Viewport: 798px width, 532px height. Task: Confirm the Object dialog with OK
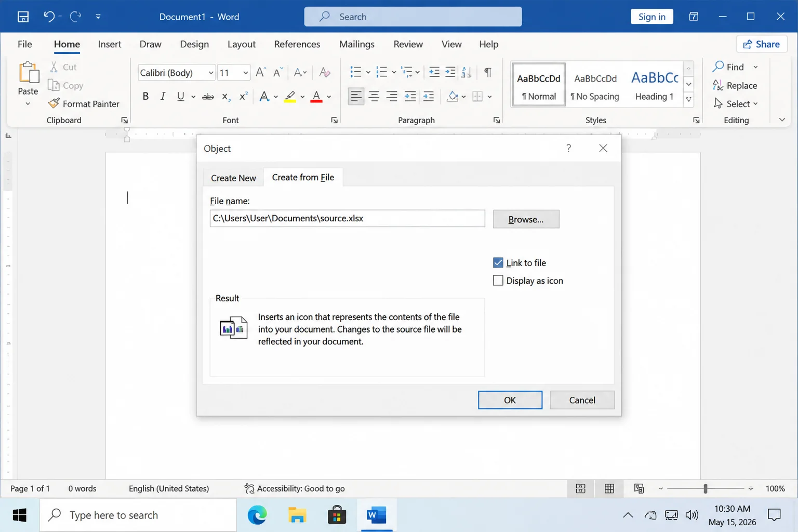(510, 400)
